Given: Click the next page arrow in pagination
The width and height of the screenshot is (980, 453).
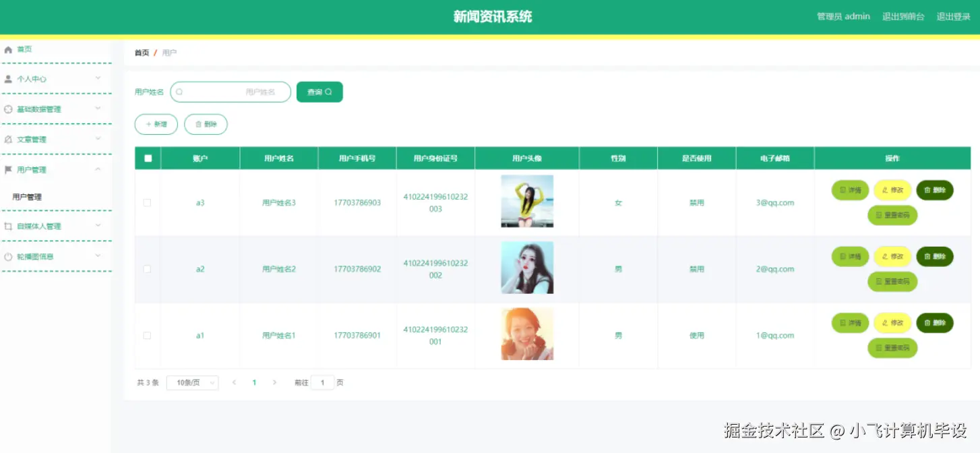Looking at the screenshot, I should tap(274, 382).
